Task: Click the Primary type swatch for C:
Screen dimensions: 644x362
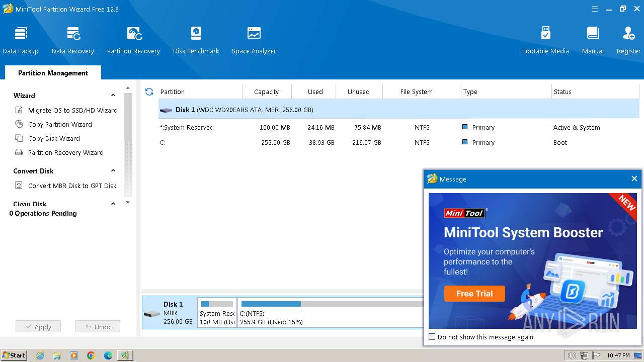Action: pos(465,142)
